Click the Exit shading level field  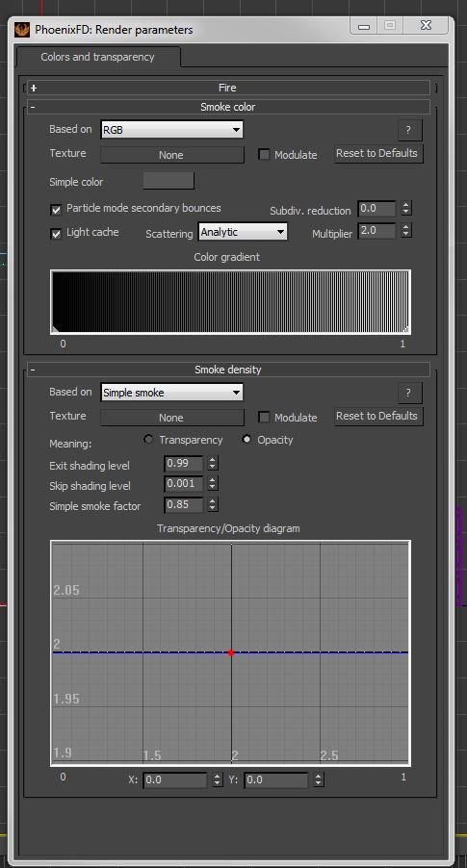(183, 463)
